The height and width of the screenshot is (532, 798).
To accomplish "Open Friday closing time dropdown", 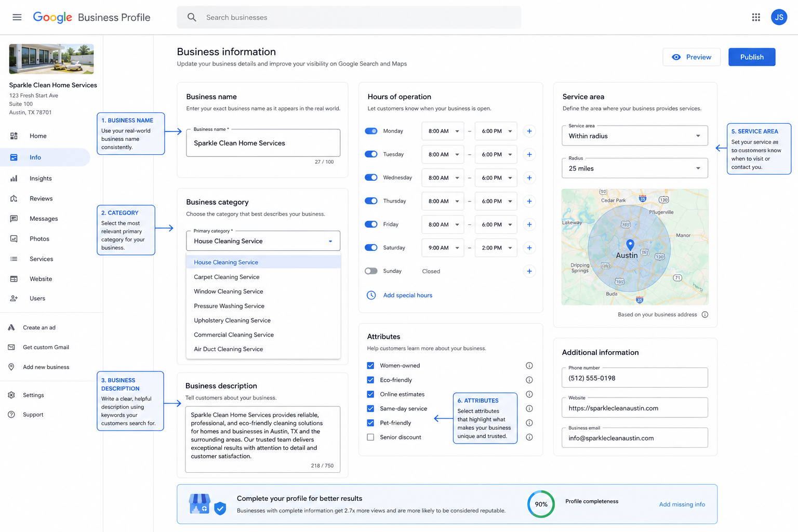I will pos(496,224).
